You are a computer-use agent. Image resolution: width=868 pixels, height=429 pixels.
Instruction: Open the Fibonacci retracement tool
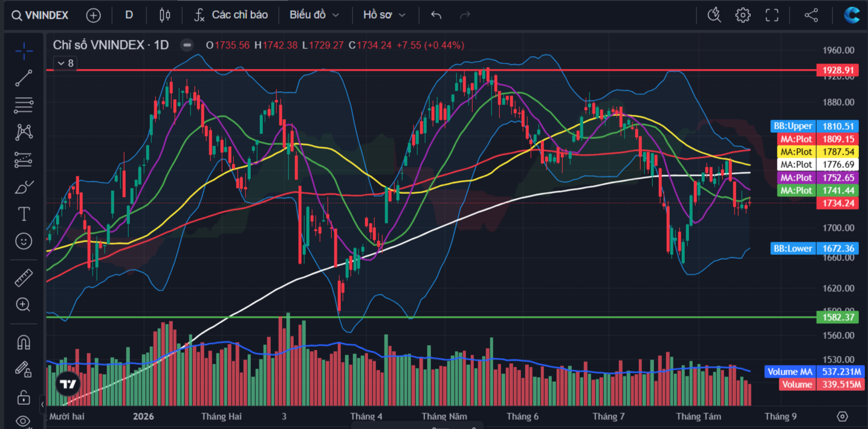point(24,105)
